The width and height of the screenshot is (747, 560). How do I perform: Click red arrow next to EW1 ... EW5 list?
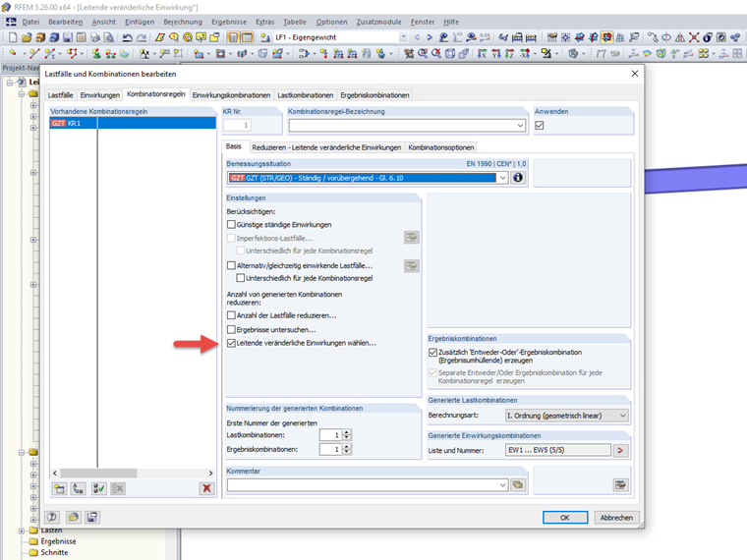click(620, 450)
